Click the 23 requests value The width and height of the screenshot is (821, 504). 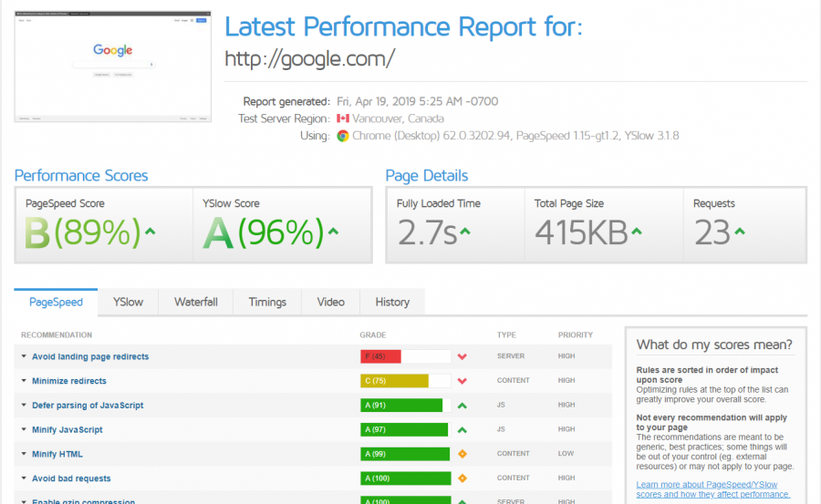coord(712,232)
